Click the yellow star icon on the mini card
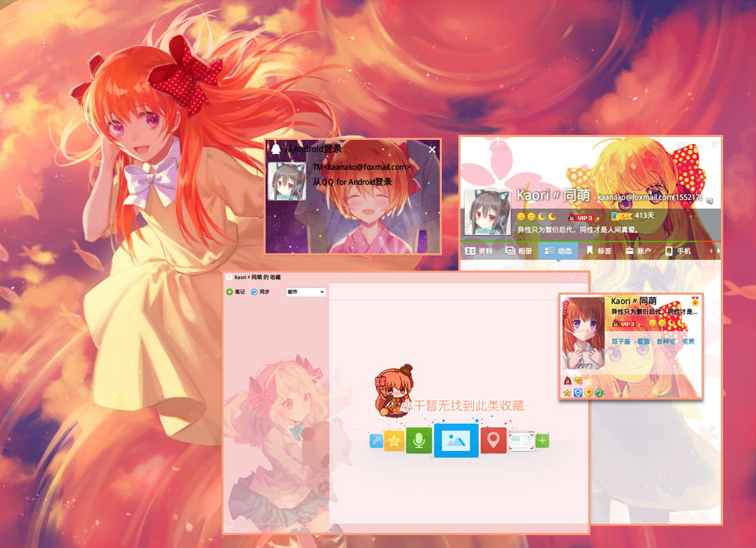Image resolution: width=756 pixels, height=548 pixels. pos(568,393)
